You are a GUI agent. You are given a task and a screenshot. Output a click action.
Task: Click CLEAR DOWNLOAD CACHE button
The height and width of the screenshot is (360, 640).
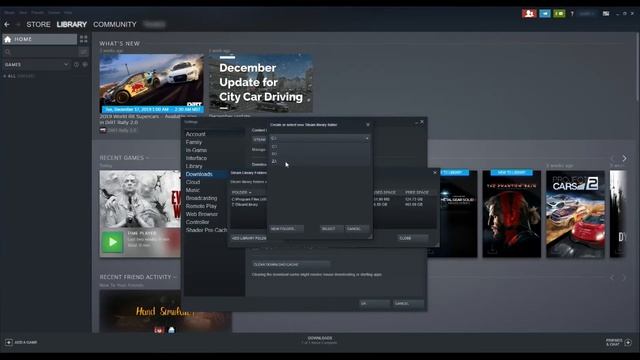click(291, 264)
